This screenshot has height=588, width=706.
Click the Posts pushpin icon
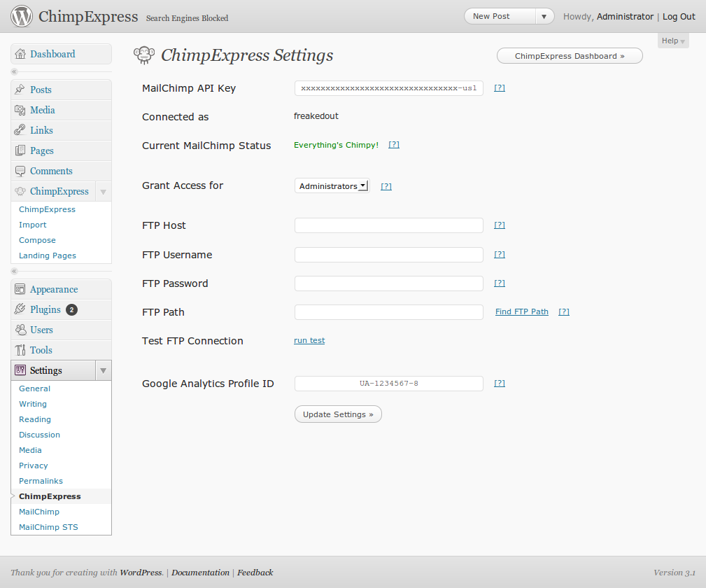20,89
